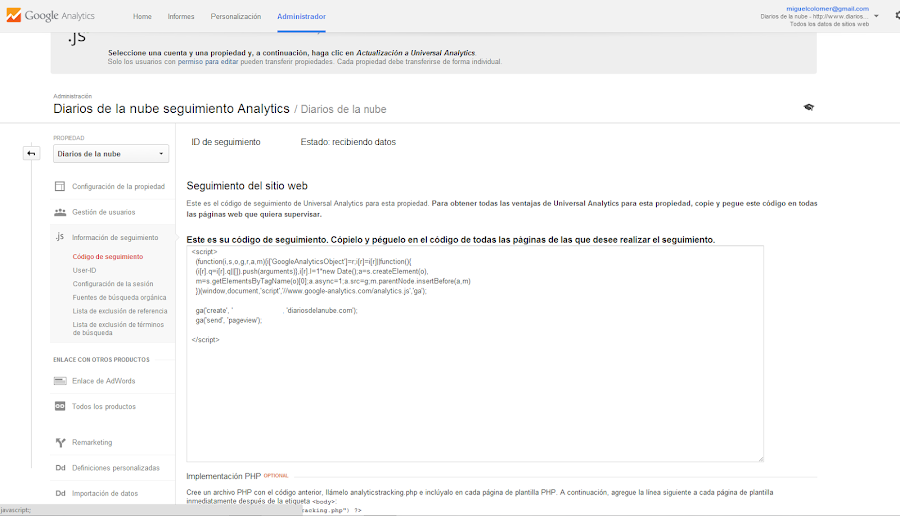The image size is (900, 516).
Task: Click the 'permiso para editar' link
Action: coord(208,61)
